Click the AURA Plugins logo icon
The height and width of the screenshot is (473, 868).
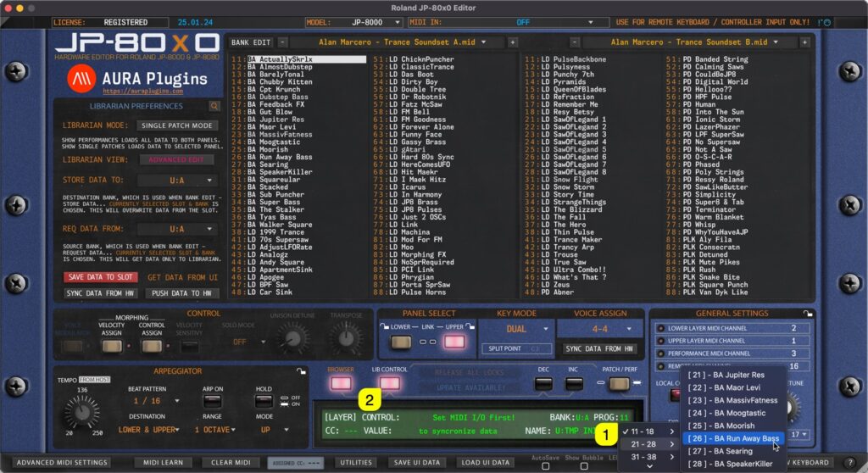[81, 79]
